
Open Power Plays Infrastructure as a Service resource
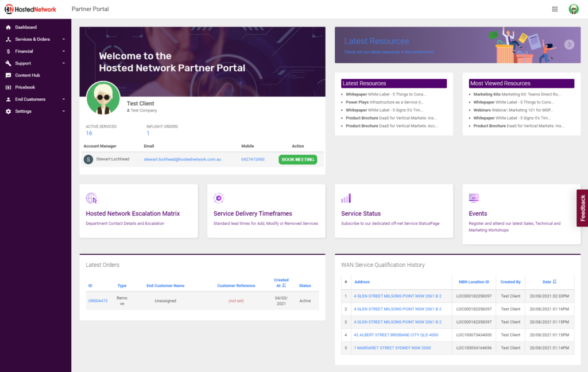click(385, 102)
